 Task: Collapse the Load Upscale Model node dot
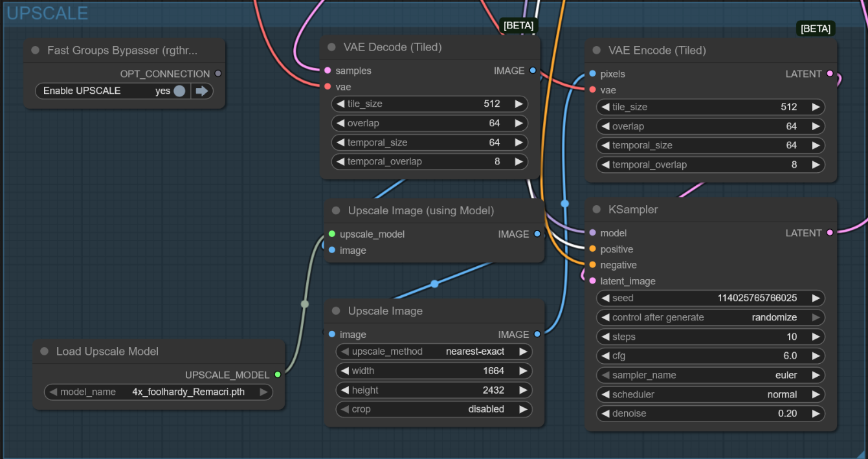coord(45,352)
